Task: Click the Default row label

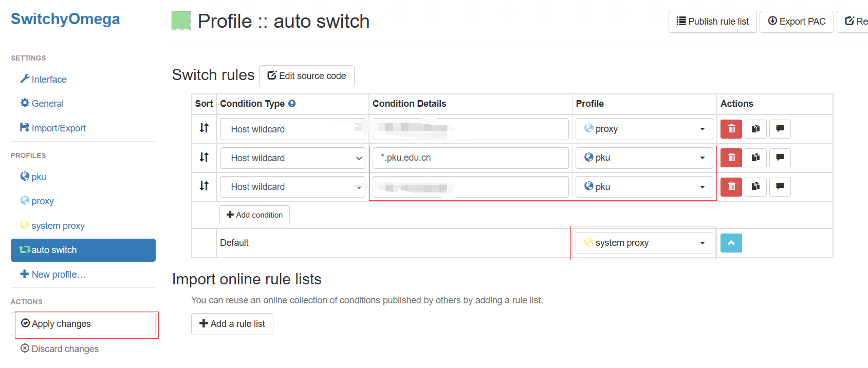Action: [x=234, y=243]
